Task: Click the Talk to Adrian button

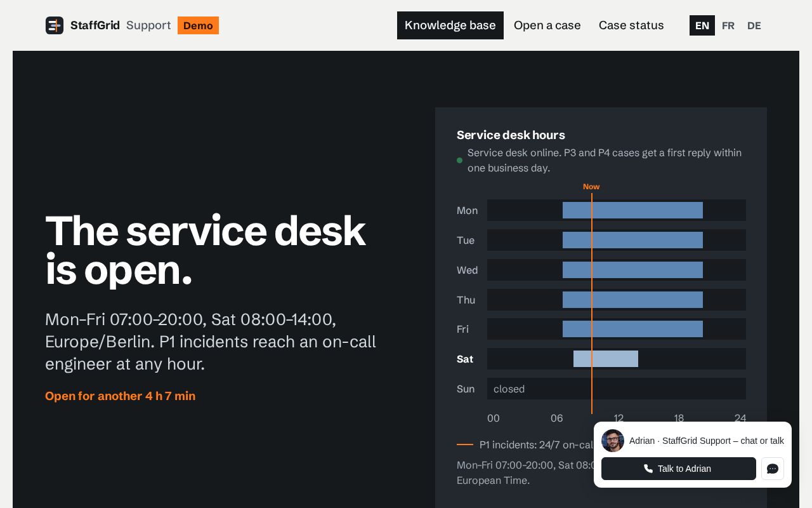Action: 679,469
